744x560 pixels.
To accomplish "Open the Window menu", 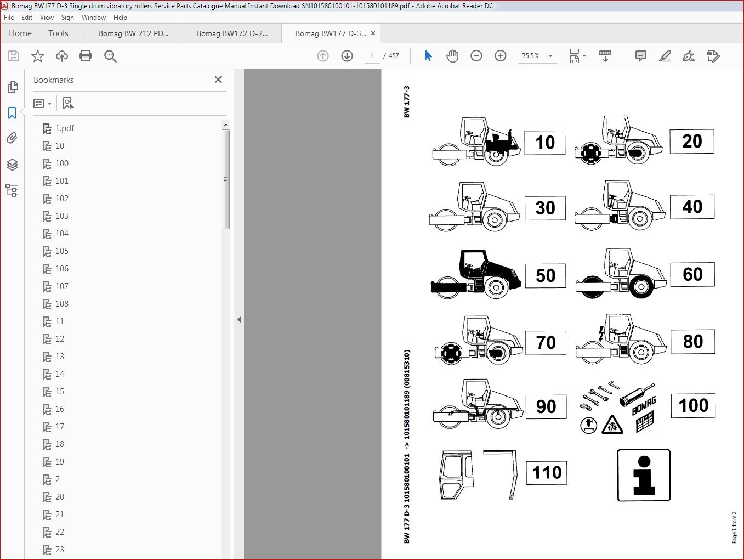I will 94,18.
